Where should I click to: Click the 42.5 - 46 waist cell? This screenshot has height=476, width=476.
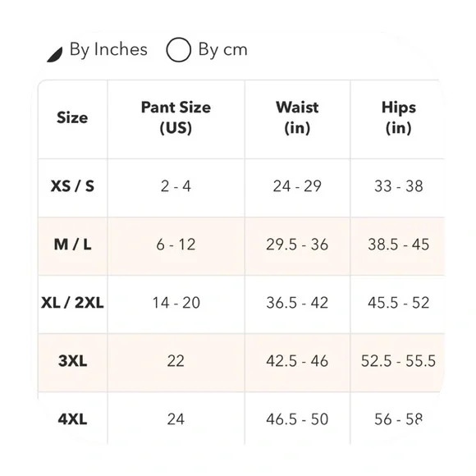point(297,361)
